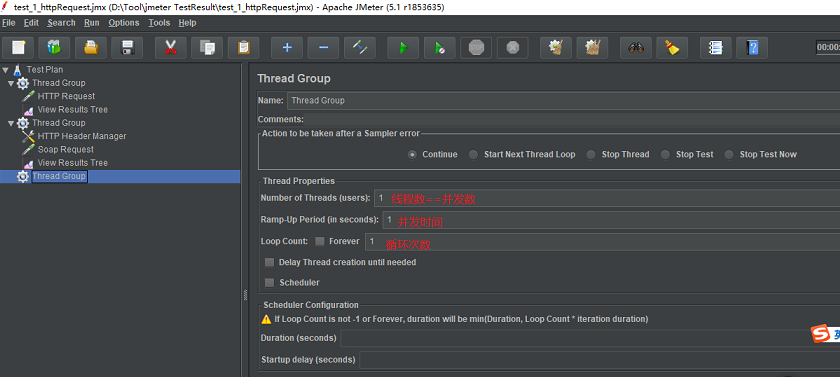Select the Test Plan tree node
Viewport: 840px width, 377px height.
click(45, 70)
